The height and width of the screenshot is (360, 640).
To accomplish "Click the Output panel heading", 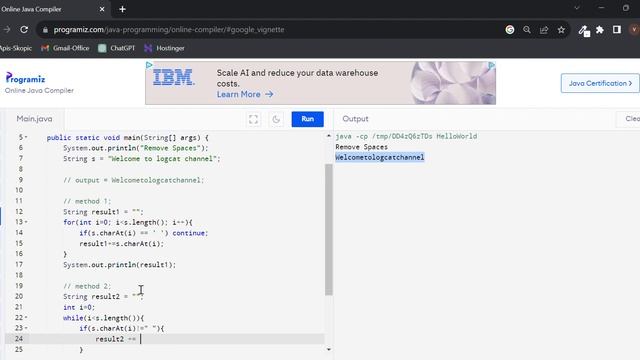I will tap(355, 119).
